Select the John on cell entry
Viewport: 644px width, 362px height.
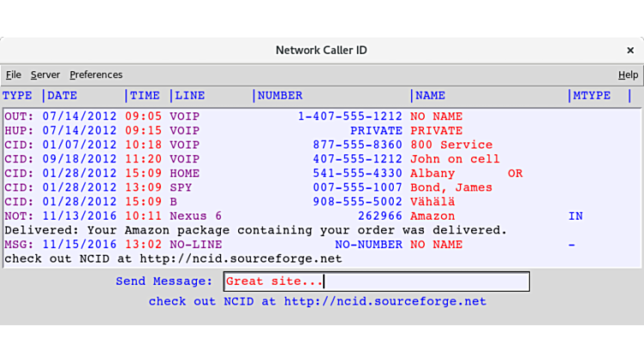click(454, 159)
